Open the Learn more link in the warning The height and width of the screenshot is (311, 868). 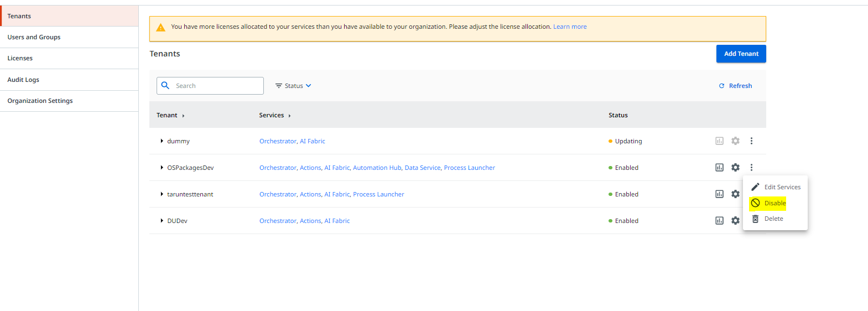(x=570, y=27)
